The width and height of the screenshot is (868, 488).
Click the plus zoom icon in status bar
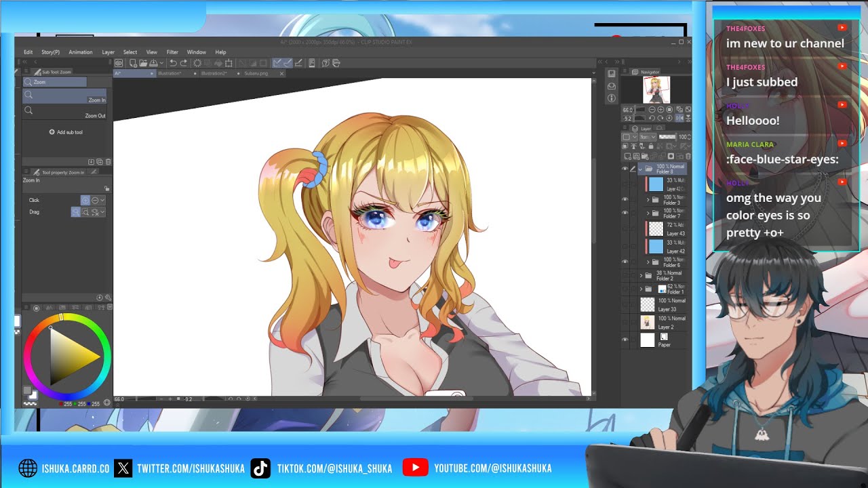pyautogui.click(x=170, y=399)
